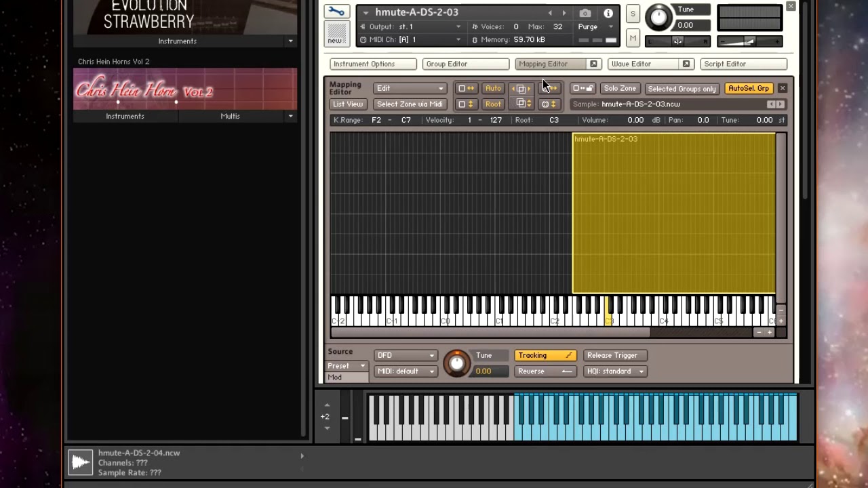Toggle Reverse playback
This screenshot has width=868, height=488.
(x=545, y=371)
